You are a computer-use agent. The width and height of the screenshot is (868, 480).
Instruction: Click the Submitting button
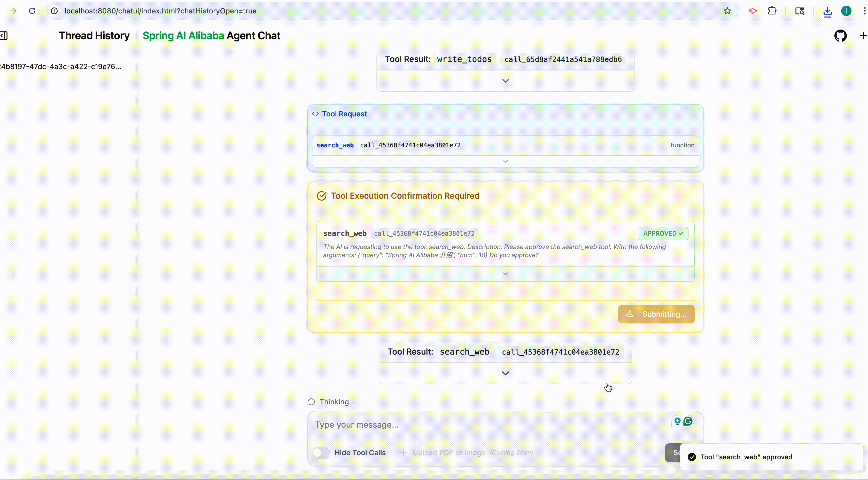[656, 314]
